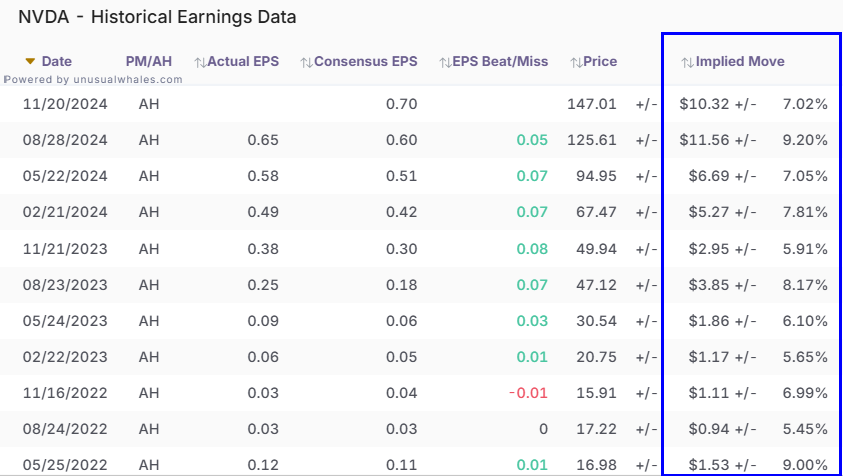Select the 08/23/2023 date cell

(65, 285)
